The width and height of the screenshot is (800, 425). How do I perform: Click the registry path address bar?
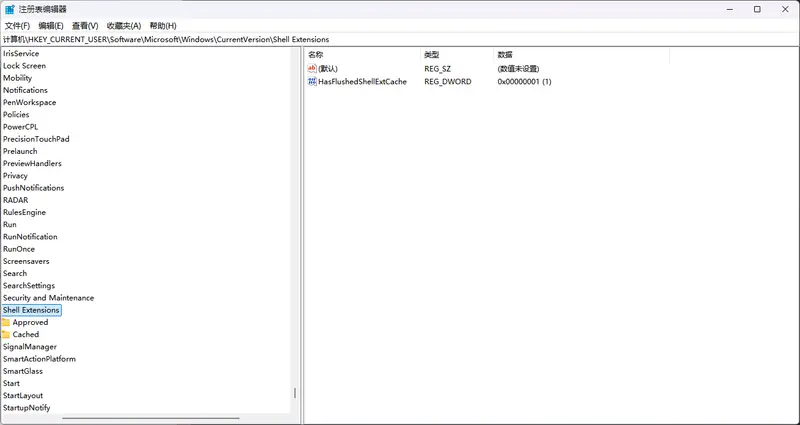[x=400, y=39]
